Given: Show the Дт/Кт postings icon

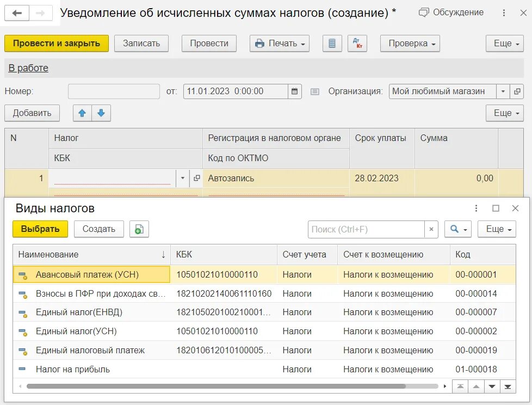Looking at the screenshot, I should 357,44.
